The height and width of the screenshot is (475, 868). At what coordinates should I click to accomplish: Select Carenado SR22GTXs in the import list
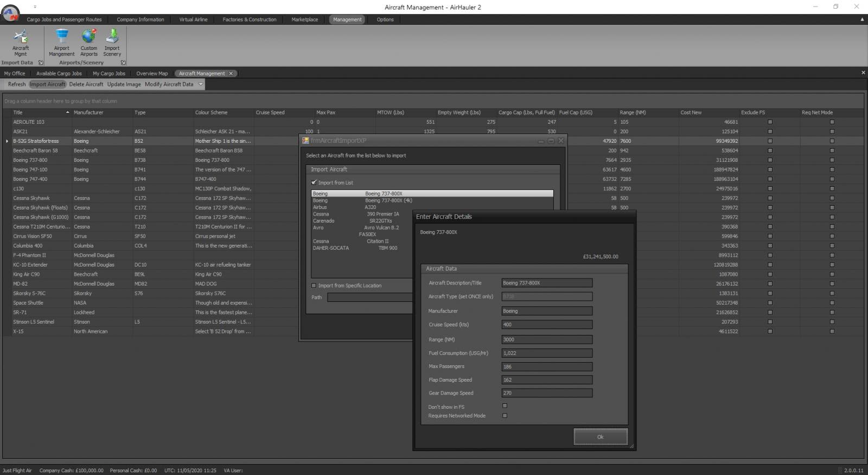pyautogui.click(x=362, y=221)
